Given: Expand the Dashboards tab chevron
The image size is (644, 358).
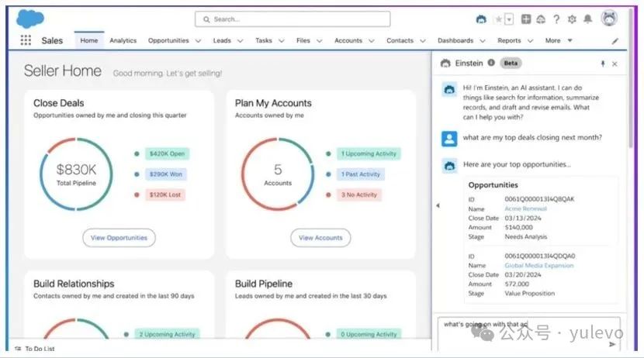Looking at the screenshot, I should coord(483,41).
